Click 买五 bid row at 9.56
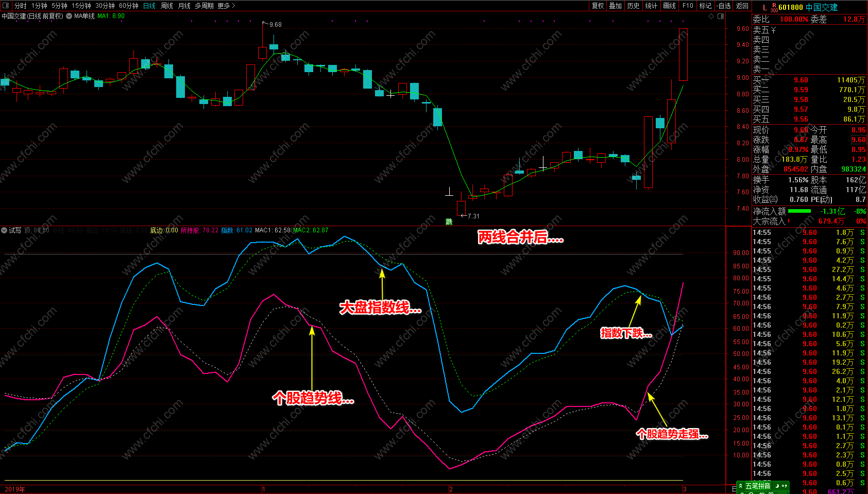This screenshot has width=868, height=494. coord(809,119)
